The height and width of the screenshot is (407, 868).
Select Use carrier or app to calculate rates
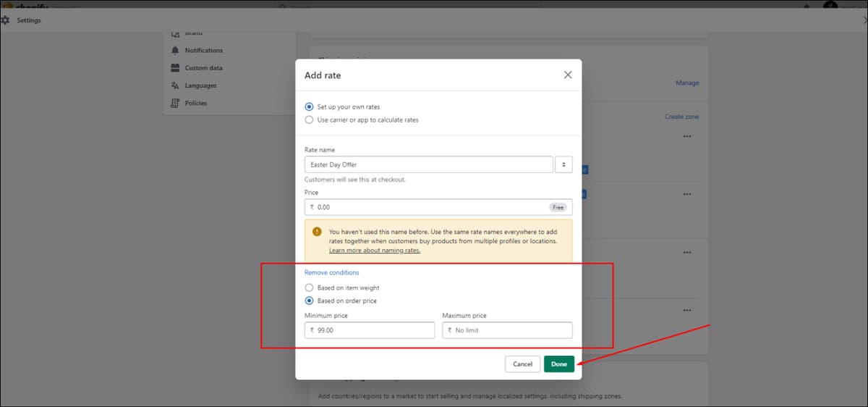[310, 119]
